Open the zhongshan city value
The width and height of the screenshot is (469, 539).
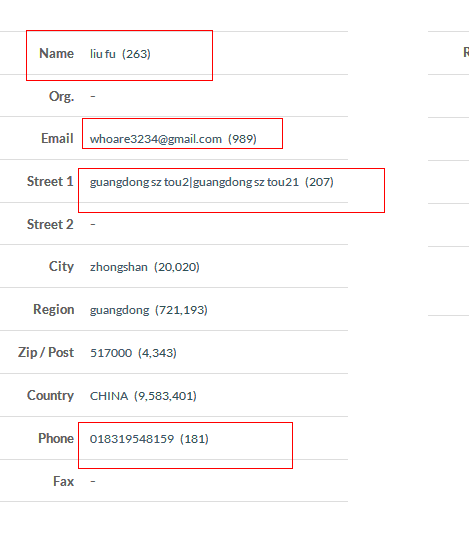click(x=119, y=267)
